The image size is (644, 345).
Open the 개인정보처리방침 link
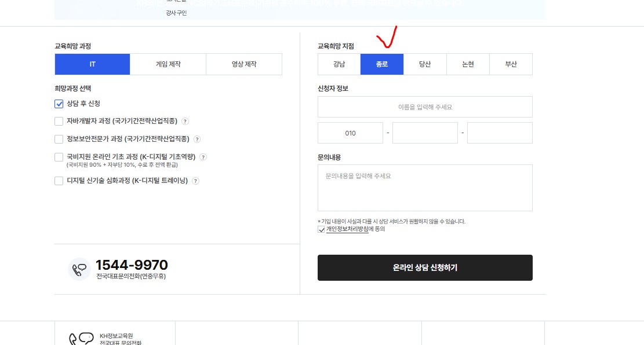pyautogui.click(x=347, y=229)
